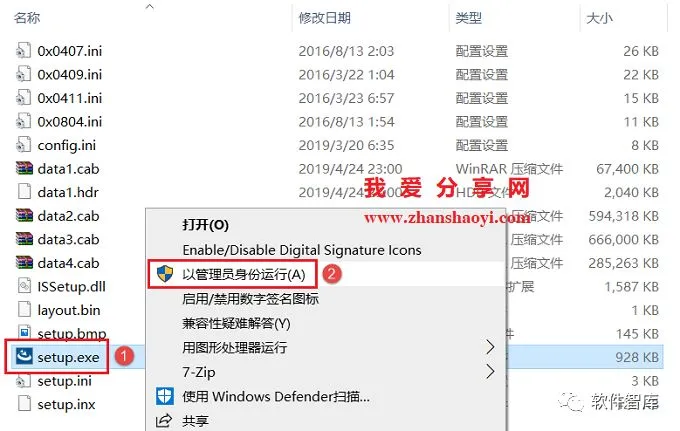This screenshot has height=431, width=680.
Task: Select the setup.exe installer icon
Action: point(24,356)
